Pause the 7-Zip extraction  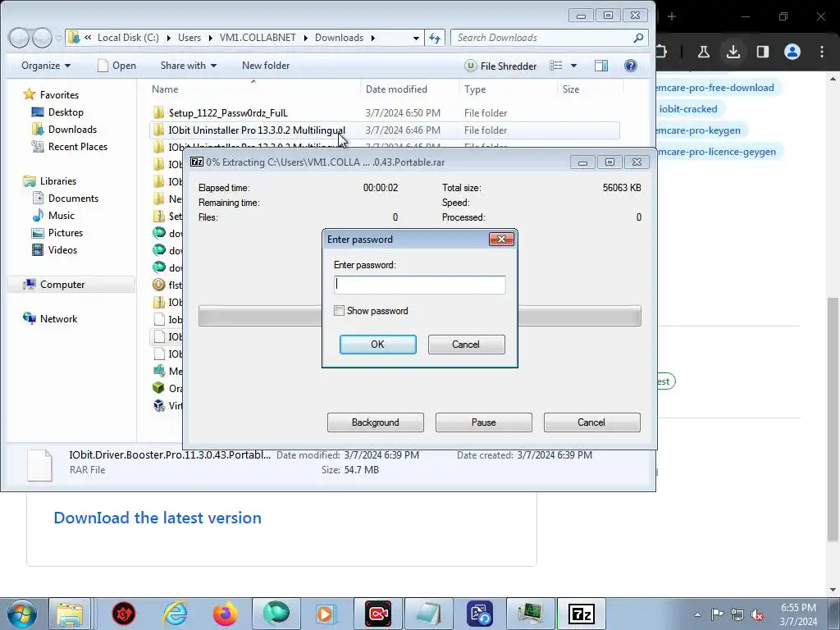(483, 422)
